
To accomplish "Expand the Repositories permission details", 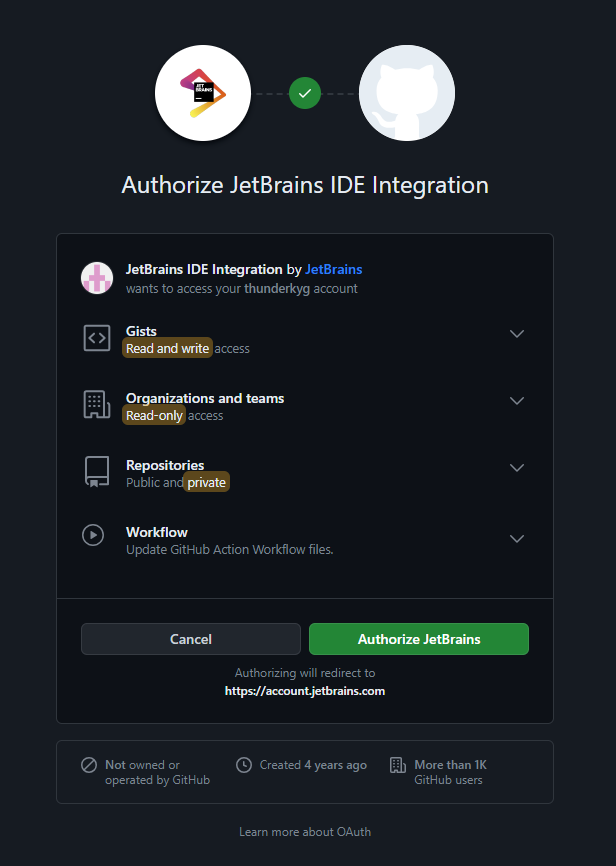I will (517, 467).
